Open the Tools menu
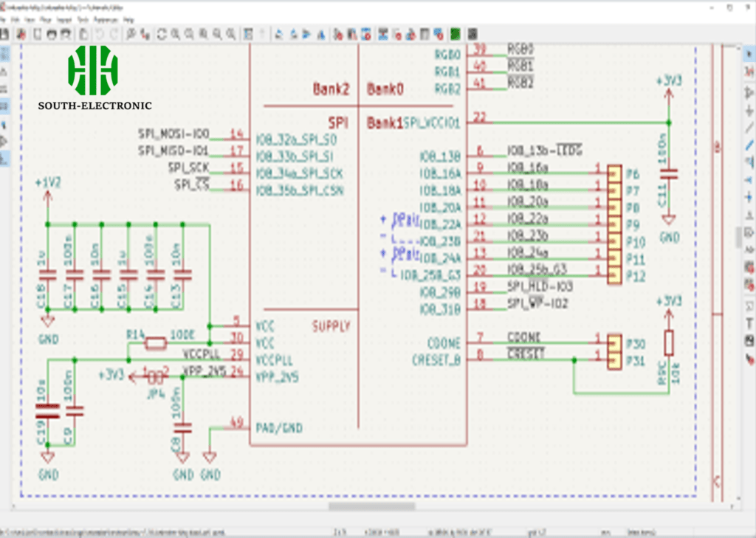756x538 pixels. point(83,21)
